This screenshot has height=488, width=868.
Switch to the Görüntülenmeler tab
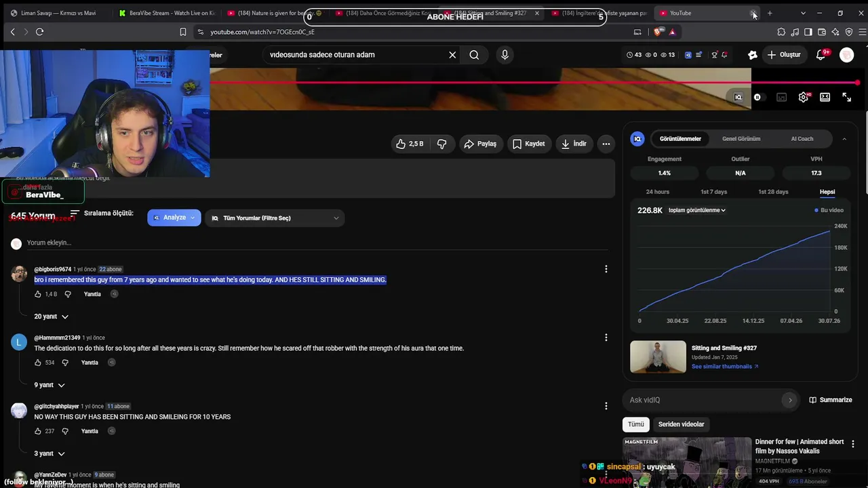(680, 139)
